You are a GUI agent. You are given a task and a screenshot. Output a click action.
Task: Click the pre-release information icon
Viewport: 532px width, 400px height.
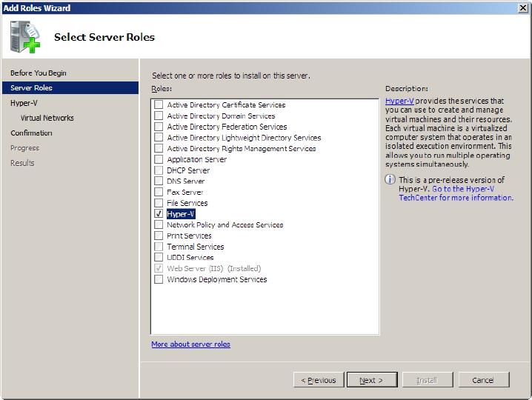point(390,179)
